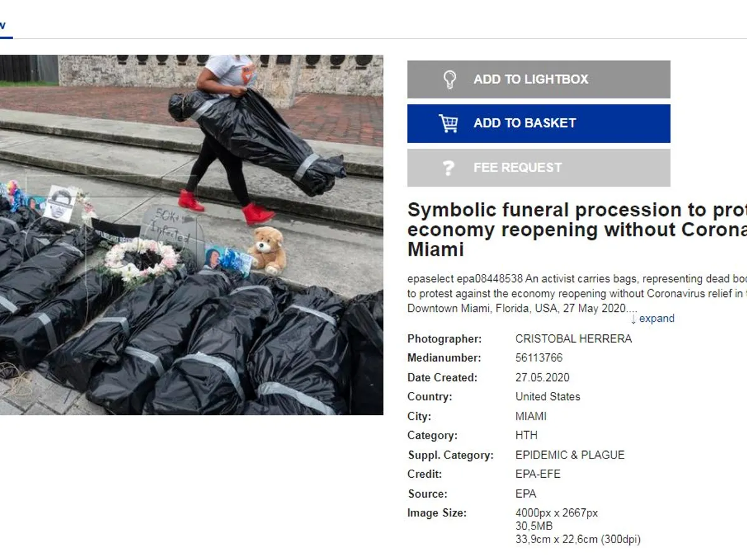747x560 pixels.
Task: Click the city value MIAMI
Action: pyautogui.click(x=531, y=416)
